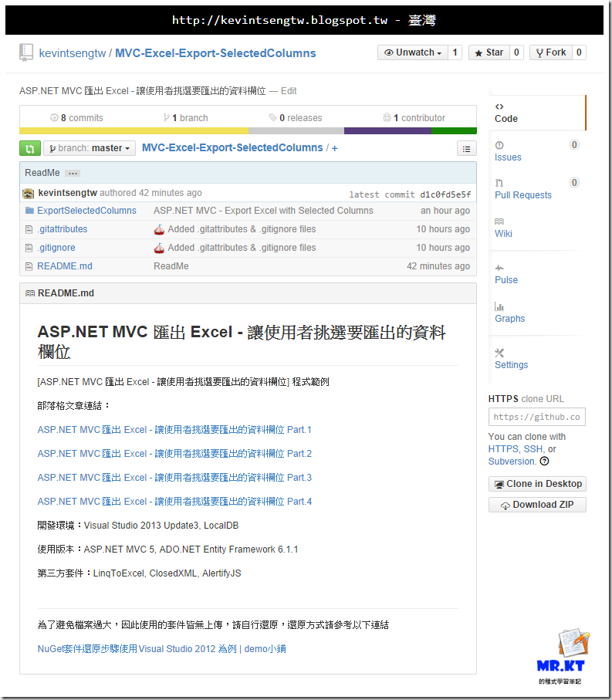View 8 commits
The image size is (612, 700).
(x=76, y=118)
